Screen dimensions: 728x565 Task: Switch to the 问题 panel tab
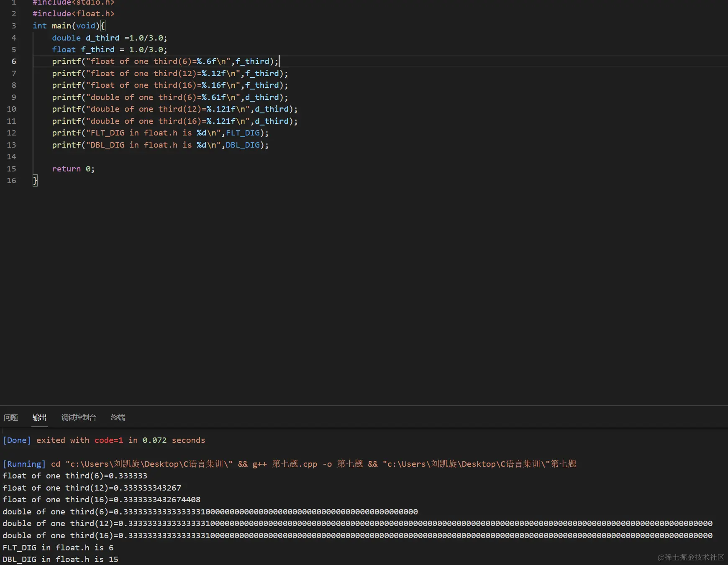coord(11,417)
